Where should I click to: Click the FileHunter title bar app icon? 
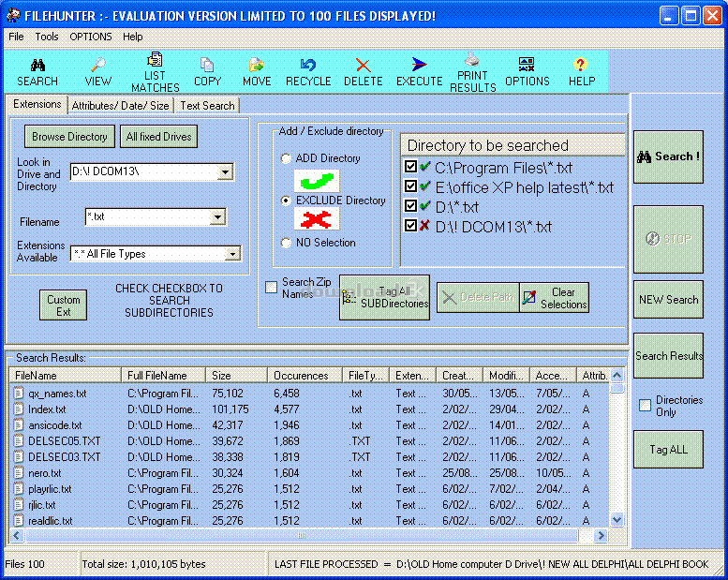pyautogui.click(x=13, y=16)
